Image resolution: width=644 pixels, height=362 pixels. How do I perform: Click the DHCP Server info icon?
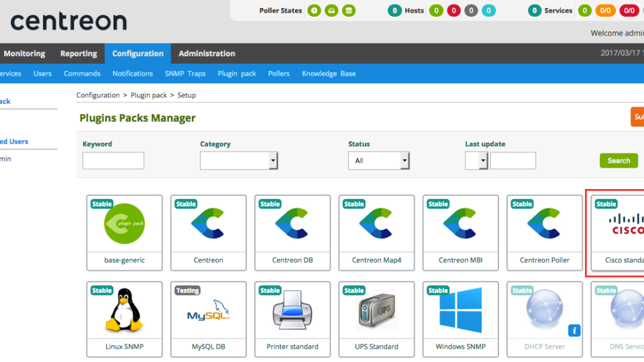(x=574, y=330)
